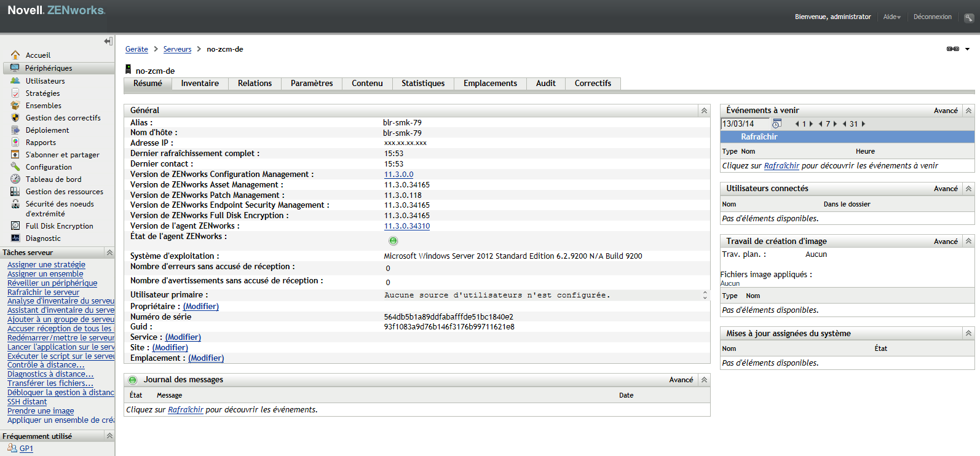Collapse the Journal des messages panel
Viewport: 980px width, 456px height.
705,380
